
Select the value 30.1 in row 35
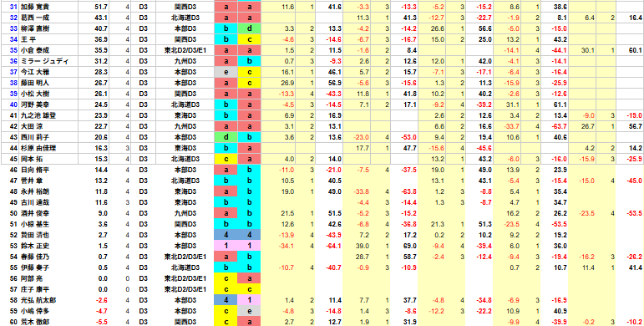point(589,50)
